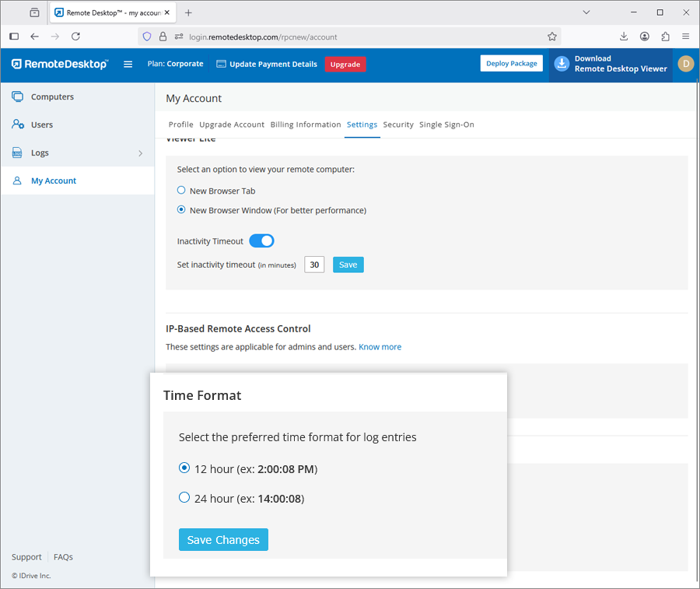Open Firefox application menu
This screenshot has width=700, height=589.
685,37
